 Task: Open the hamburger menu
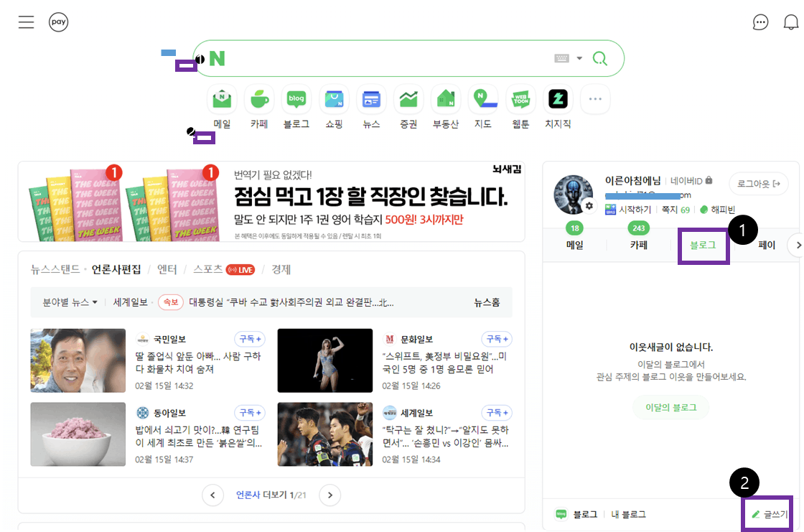[26, 22]
